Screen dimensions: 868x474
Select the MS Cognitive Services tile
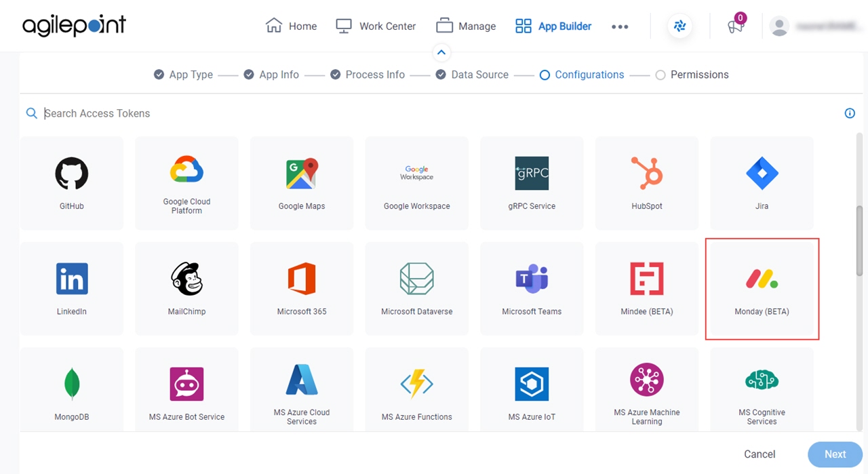[x=762, y=389]
